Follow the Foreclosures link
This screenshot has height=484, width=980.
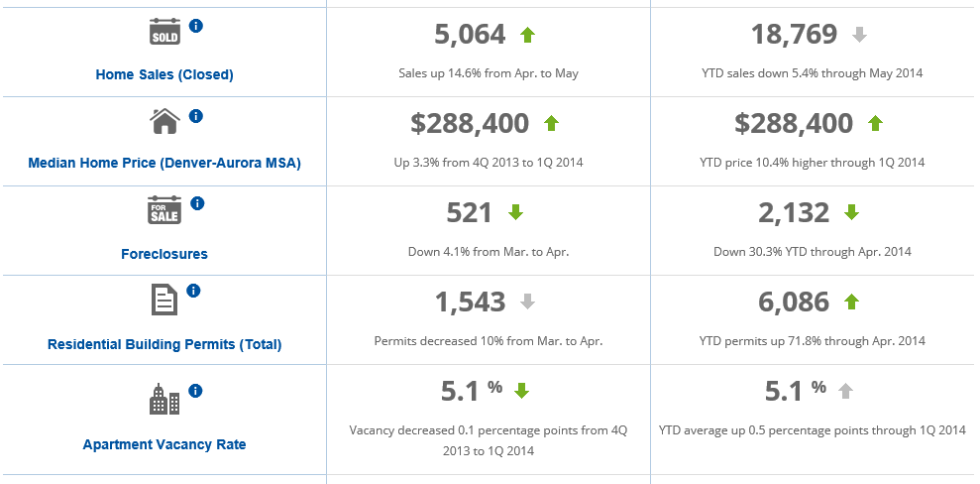164,254
